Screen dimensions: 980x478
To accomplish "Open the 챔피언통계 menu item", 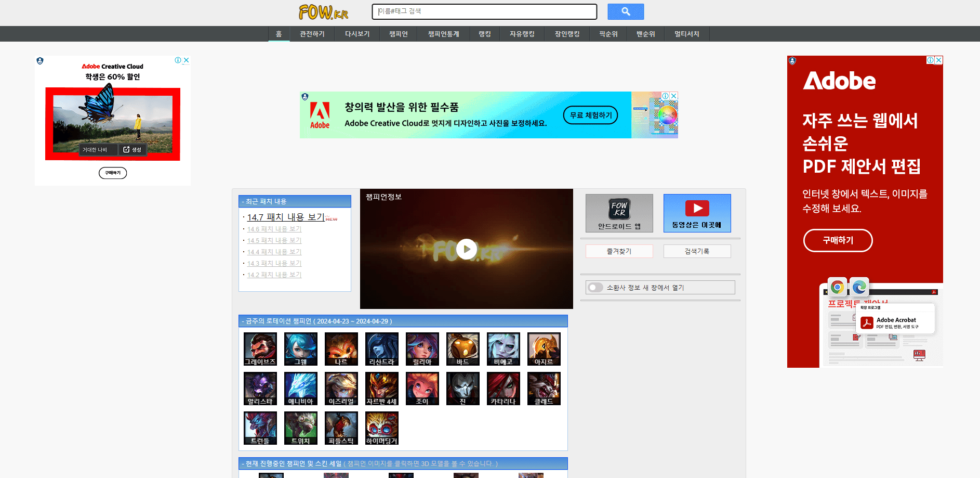I will (x=444, y=34).
